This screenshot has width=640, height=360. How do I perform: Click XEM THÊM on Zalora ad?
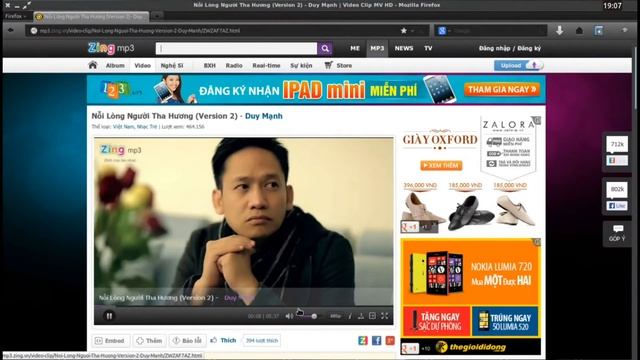pos(441,165)
